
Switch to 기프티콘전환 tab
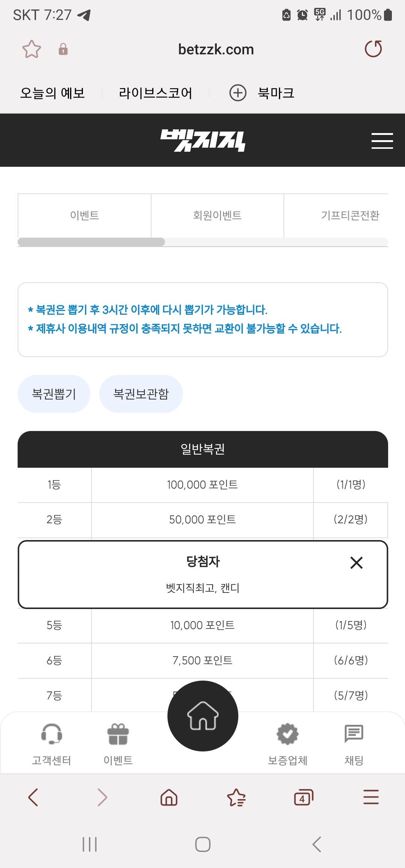349,216
